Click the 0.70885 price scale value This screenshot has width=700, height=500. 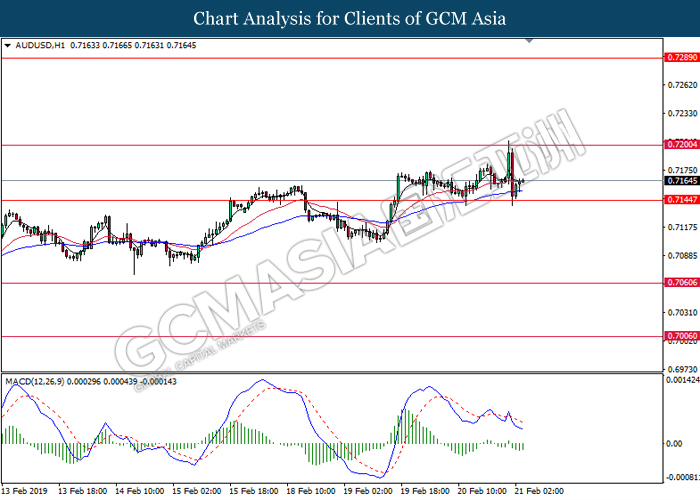pos(681,257)
